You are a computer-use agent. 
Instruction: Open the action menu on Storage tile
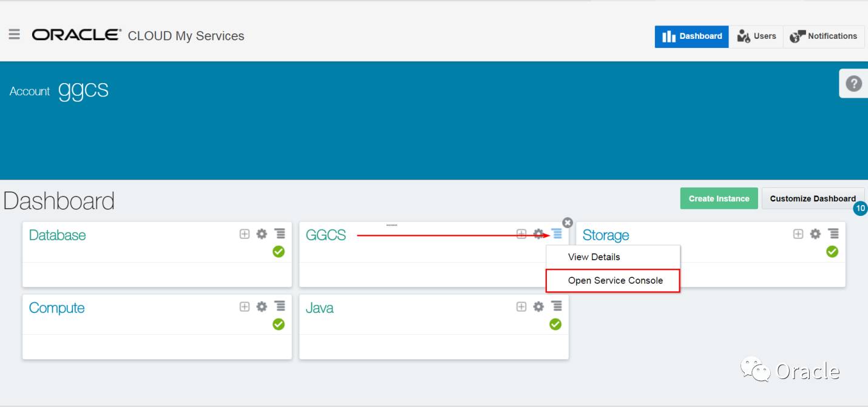pyautogui.click(x=833, y=234)
